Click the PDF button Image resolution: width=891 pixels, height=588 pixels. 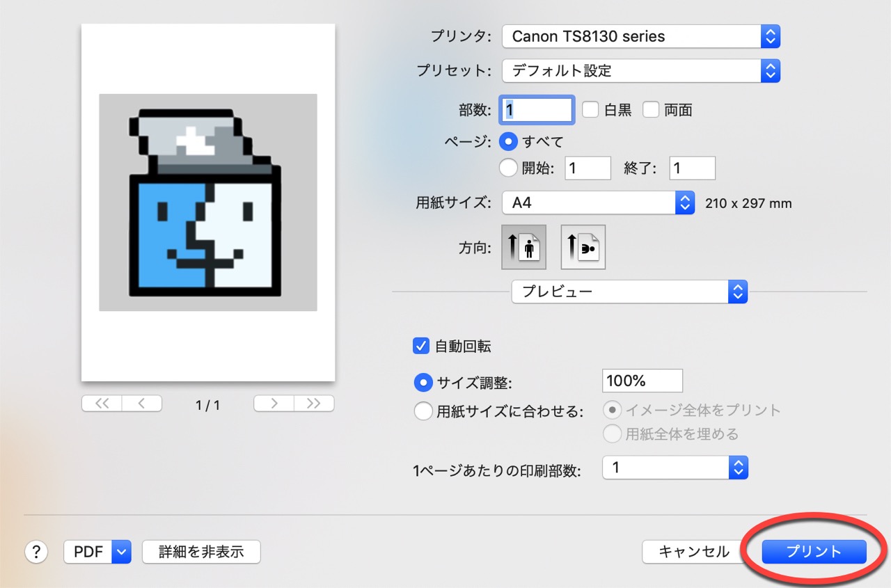88,552
